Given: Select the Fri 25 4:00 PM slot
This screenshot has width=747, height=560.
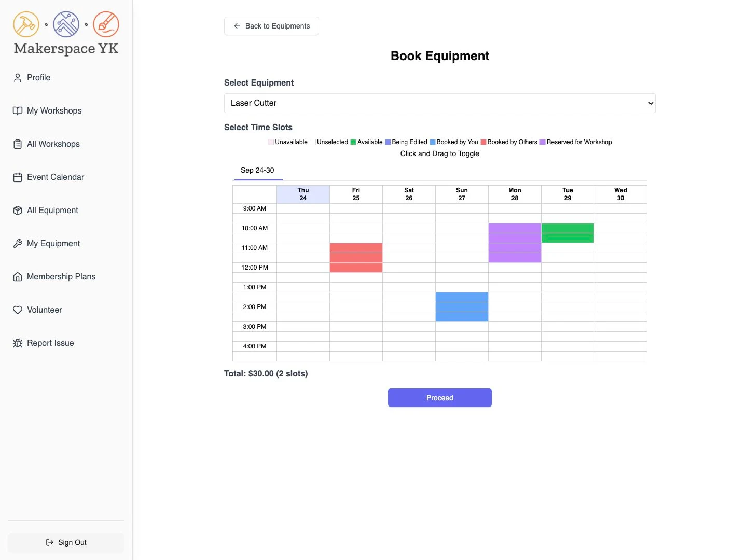Looking at the screenshot, I should click(356, 346).
